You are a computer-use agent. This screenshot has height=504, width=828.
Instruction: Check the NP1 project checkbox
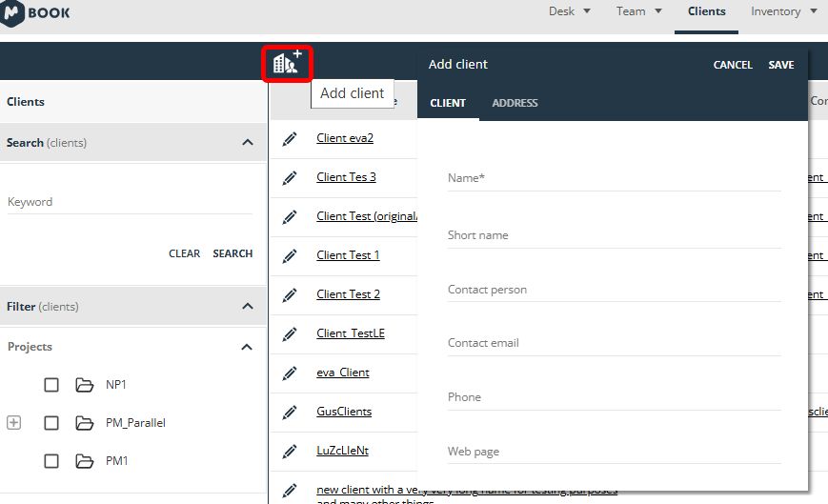51,385
